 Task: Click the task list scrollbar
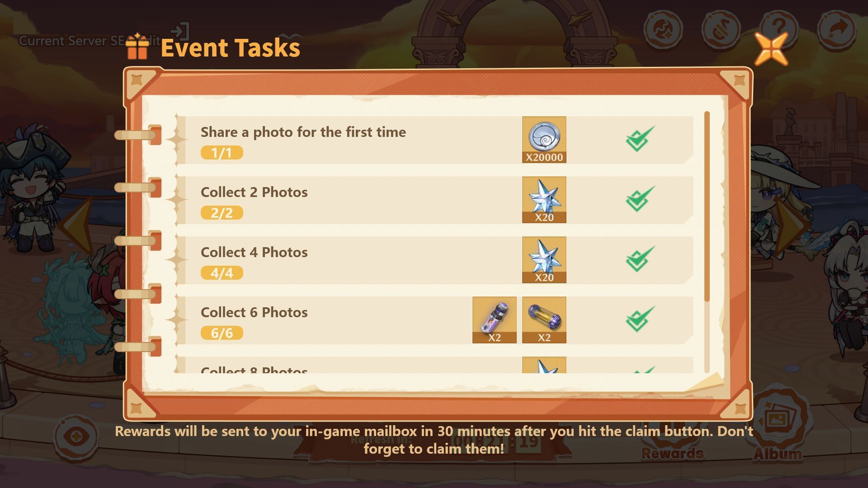pyautogui.click(x=707, y=206)
